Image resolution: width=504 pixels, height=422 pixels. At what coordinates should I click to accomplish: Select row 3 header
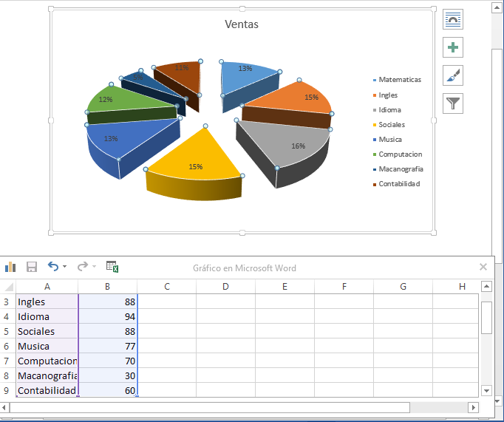pyautogui.click(x=7, y=302)
